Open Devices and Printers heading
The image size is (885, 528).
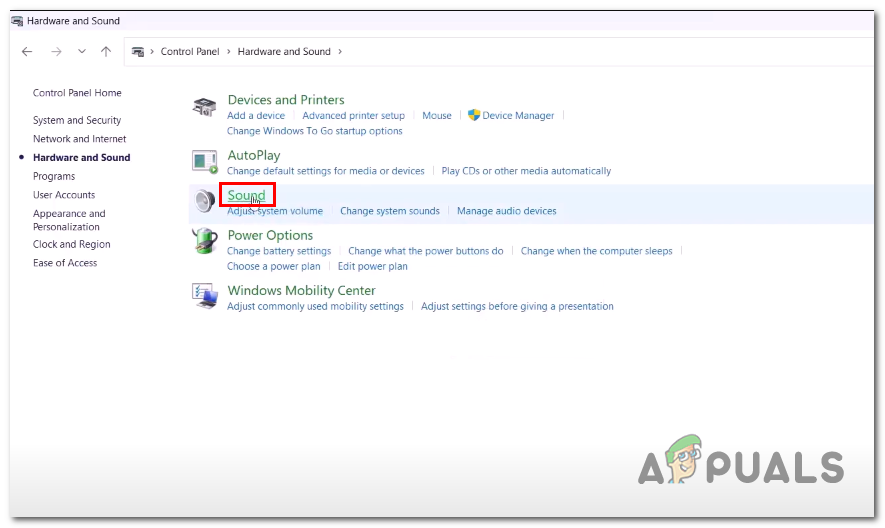286,100
